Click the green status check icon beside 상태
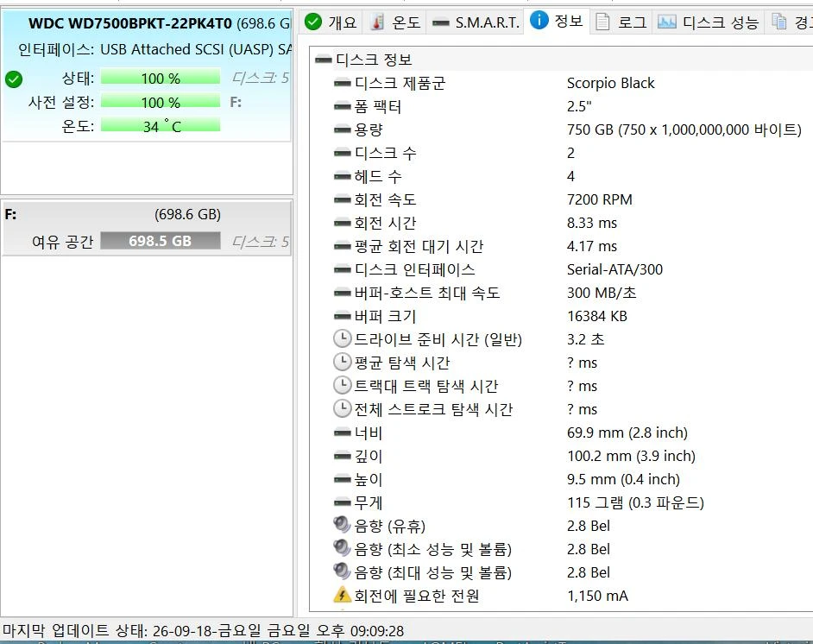The width and height of the screenshot is (813, 644). tap(14, 79)
